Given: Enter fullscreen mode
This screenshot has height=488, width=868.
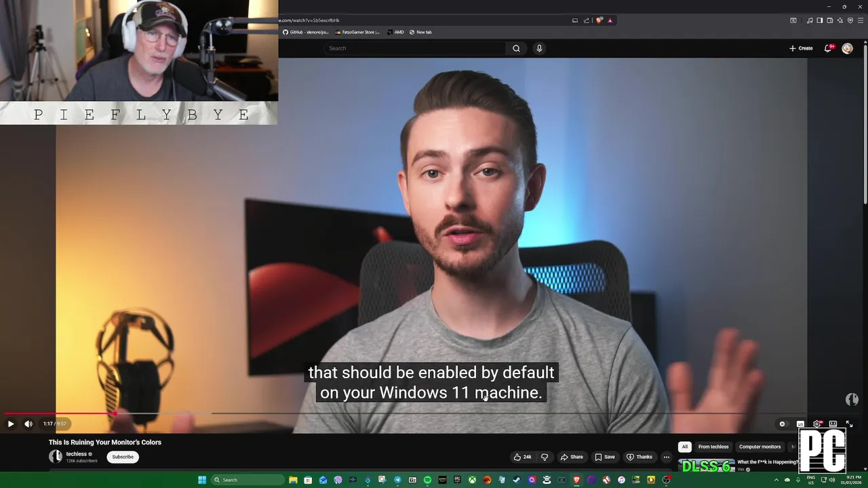Looking at the screenshot, I should [849, 424].
